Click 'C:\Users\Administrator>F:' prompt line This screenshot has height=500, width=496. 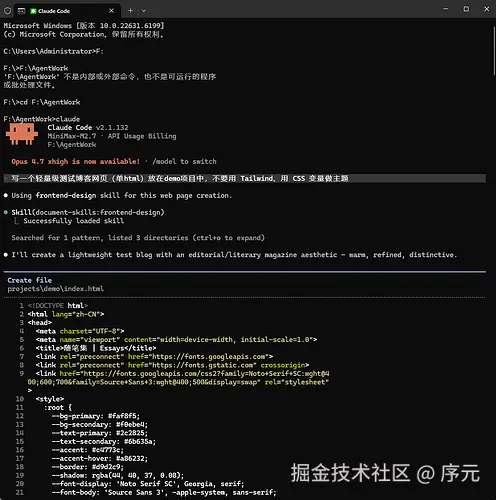coord(54,51)
